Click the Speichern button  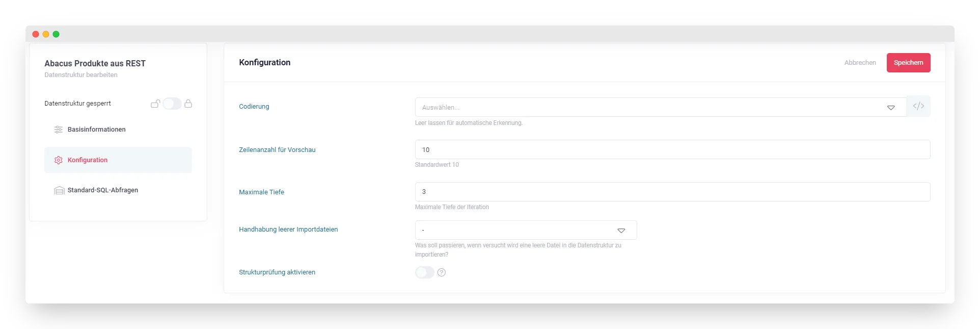click(908, 63)
